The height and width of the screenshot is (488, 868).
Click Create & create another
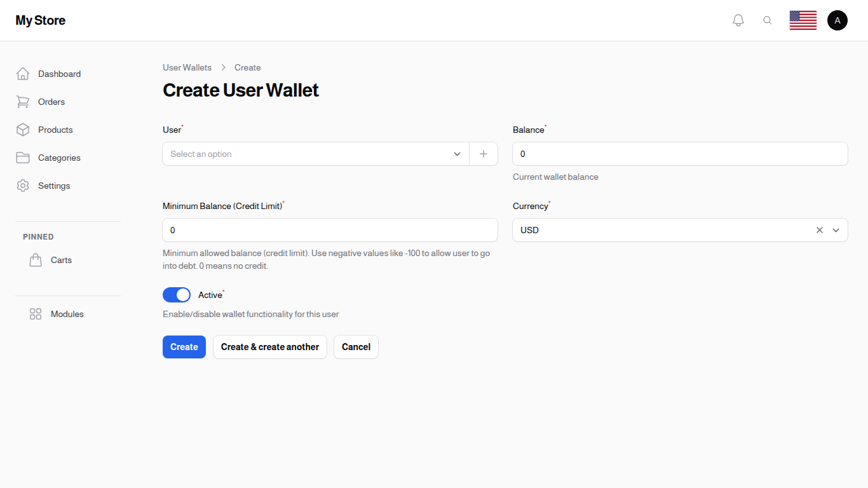pos(269,347)
